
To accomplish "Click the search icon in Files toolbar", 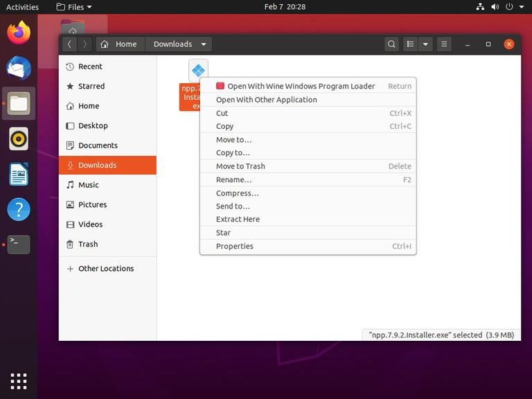I will point(391,44).
